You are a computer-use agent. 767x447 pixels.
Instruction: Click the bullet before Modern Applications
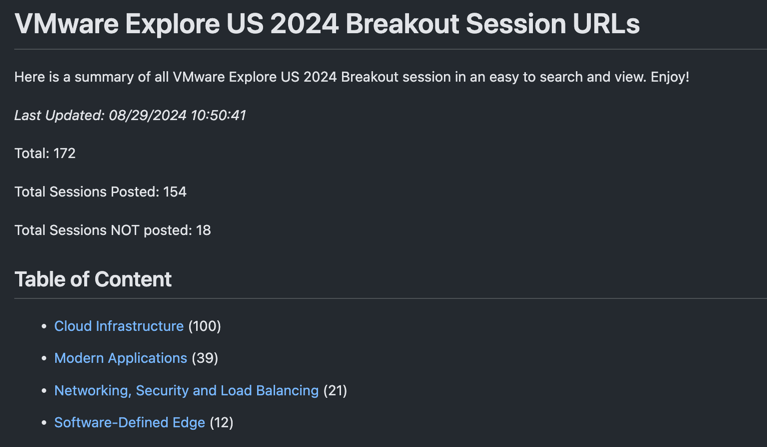click(44, 358)
